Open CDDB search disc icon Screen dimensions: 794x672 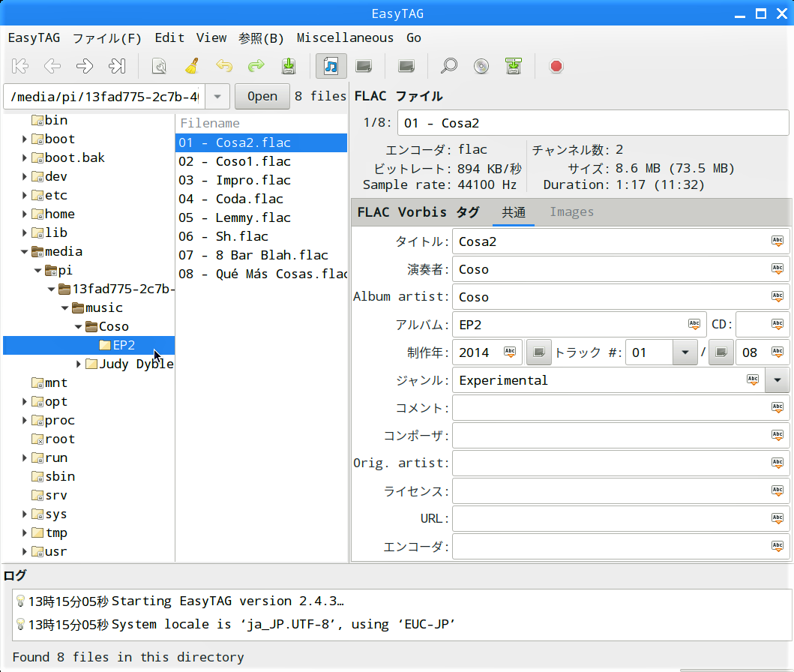coord(481,66)
